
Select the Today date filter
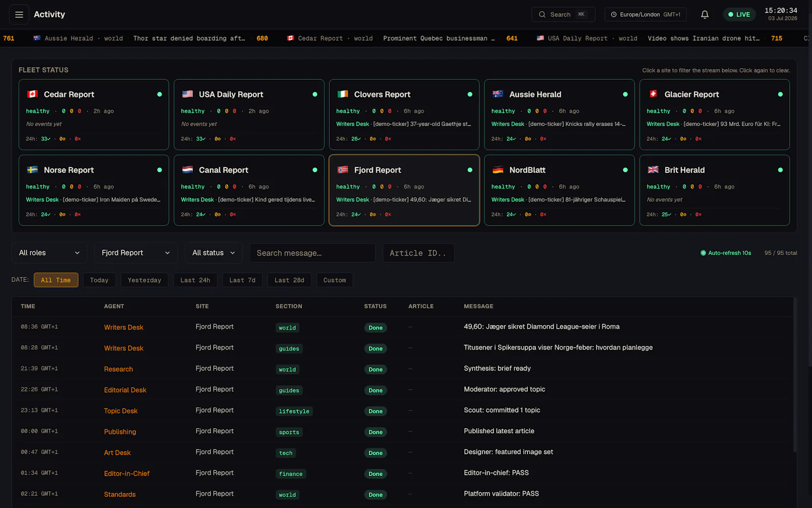99,280
